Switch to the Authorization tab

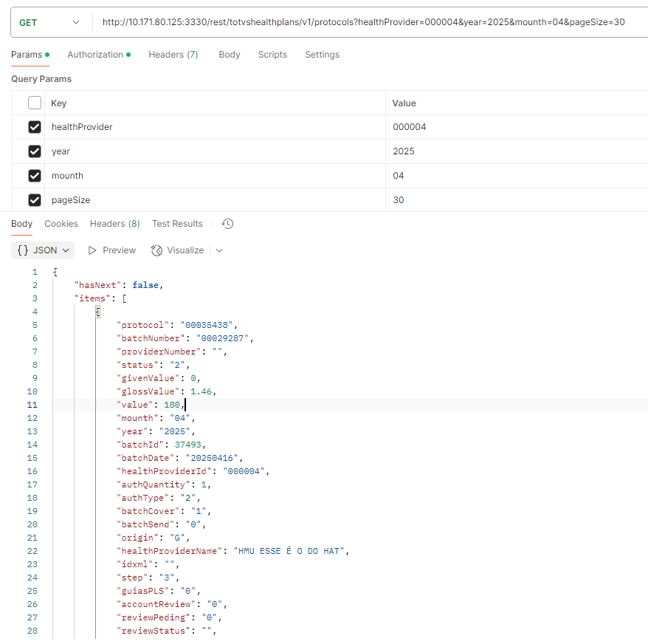tap(95, 55)
